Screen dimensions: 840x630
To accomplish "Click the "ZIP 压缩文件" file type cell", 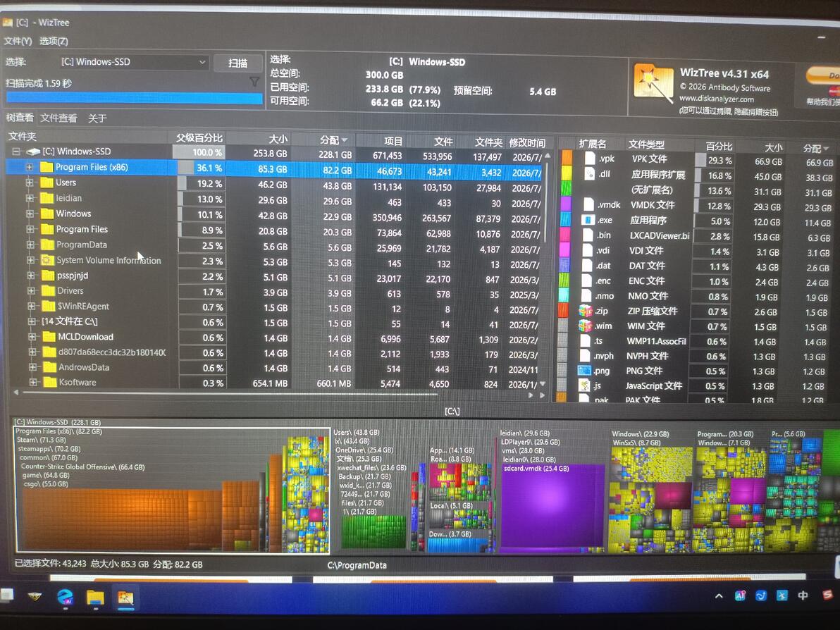I will click(x=652, y=311).
